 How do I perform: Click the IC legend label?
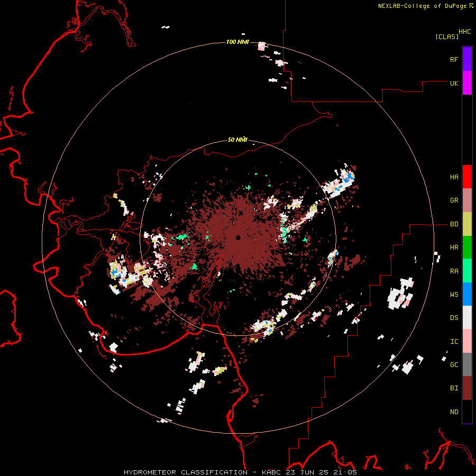(x=454, y=342)
